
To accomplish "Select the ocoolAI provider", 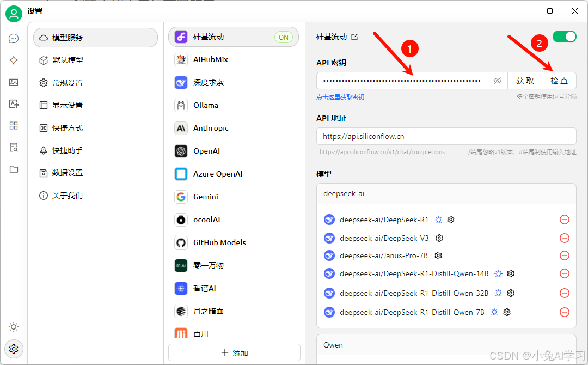I will pos(233,220).
